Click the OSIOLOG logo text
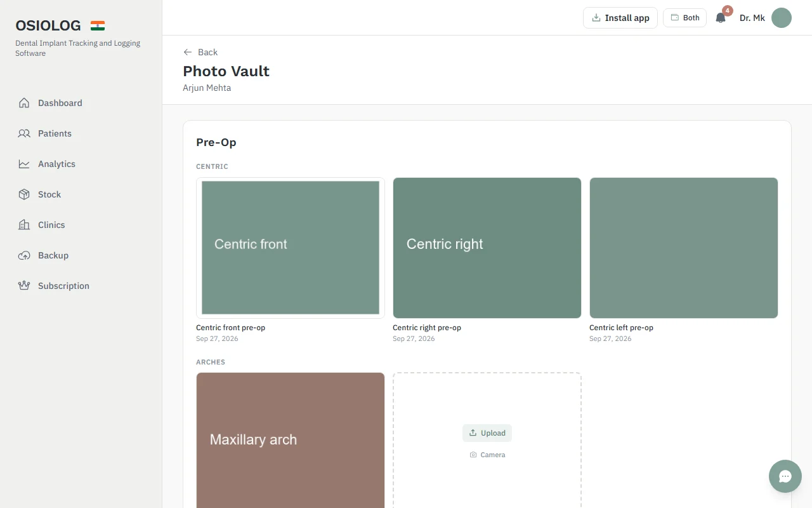 click(x=48, y=26)
